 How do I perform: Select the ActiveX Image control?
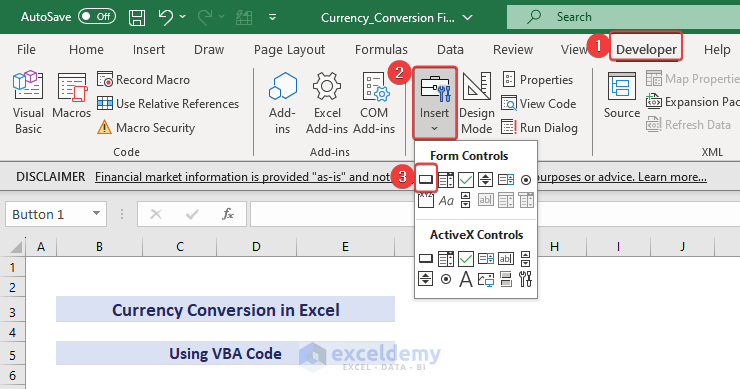pyautogui.click(x=486, y=279)
